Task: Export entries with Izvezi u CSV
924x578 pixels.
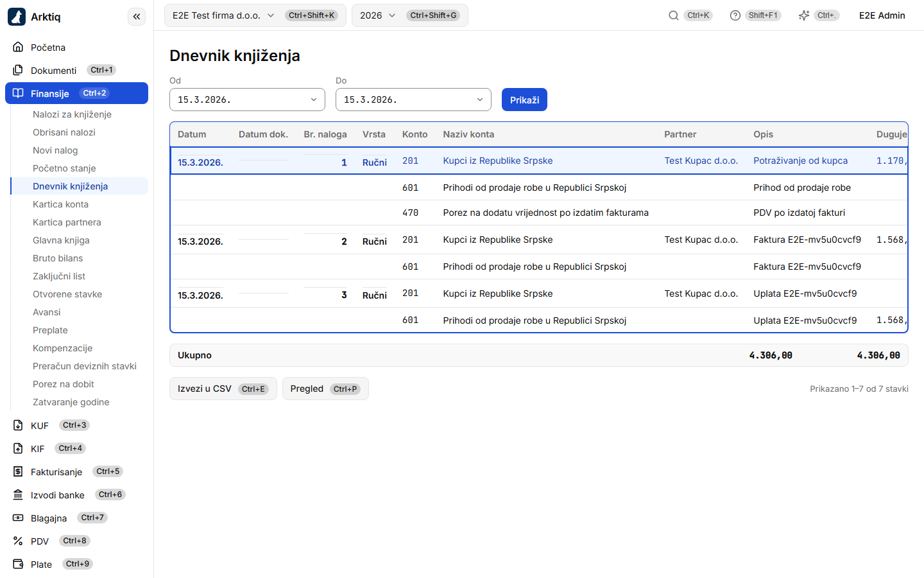Action: 223,389
